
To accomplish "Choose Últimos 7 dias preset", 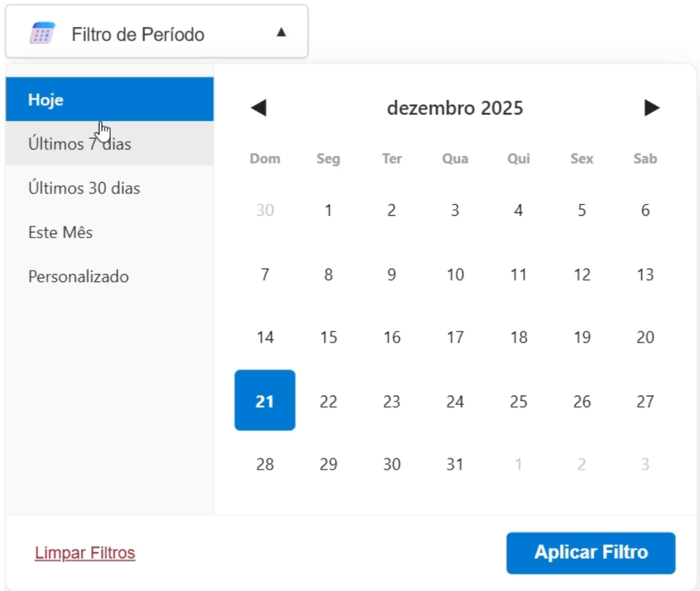I will [109, 144].
